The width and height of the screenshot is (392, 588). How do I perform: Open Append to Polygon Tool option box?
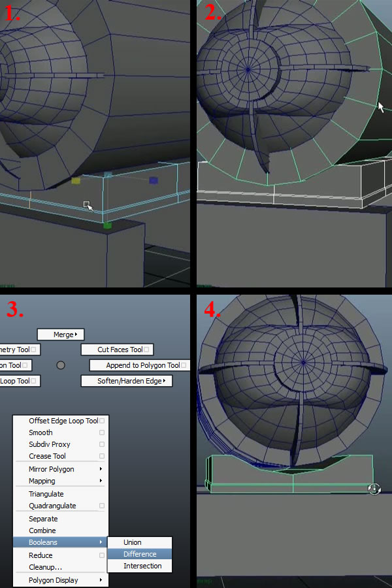184,366
